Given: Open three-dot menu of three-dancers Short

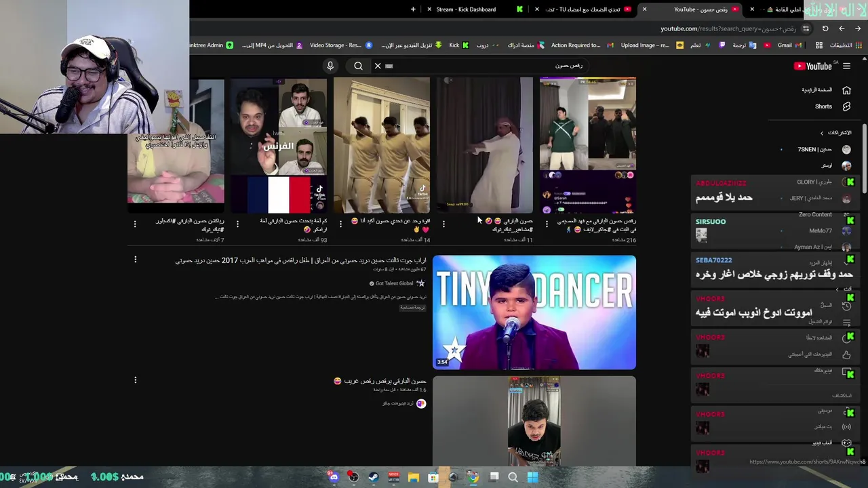Looking at the screenshot, I should tap(340, 224).
